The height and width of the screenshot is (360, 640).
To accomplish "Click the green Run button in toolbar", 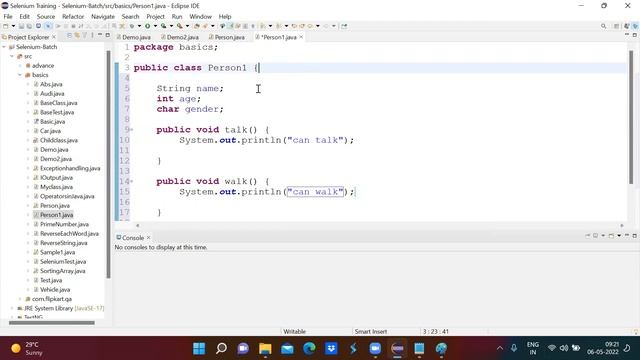I will coord(147,26).
